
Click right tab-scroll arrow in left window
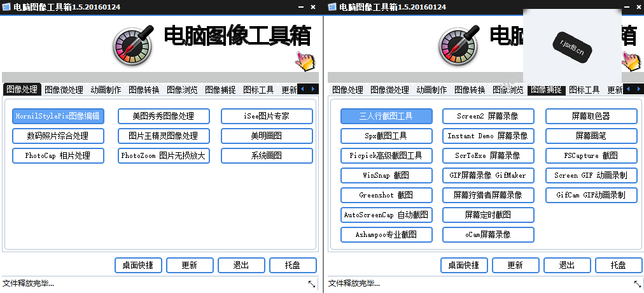click(313, 89)
